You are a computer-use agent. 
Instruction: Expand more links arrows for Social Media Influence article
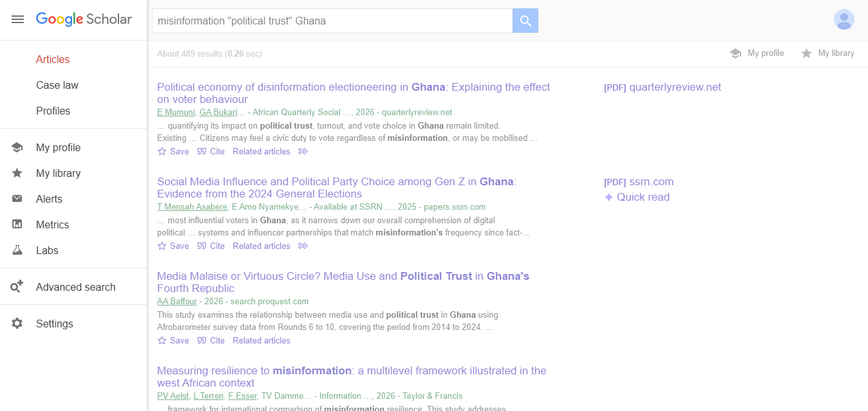303,246
